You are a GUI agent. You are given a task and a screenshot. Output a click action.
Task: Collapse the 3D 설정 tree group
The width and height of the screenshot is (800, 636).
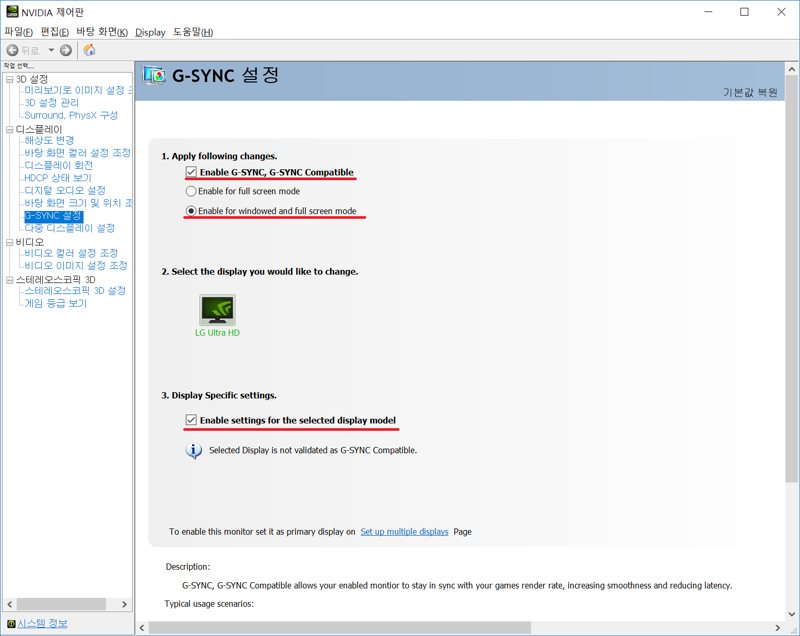tap(9, 79)
